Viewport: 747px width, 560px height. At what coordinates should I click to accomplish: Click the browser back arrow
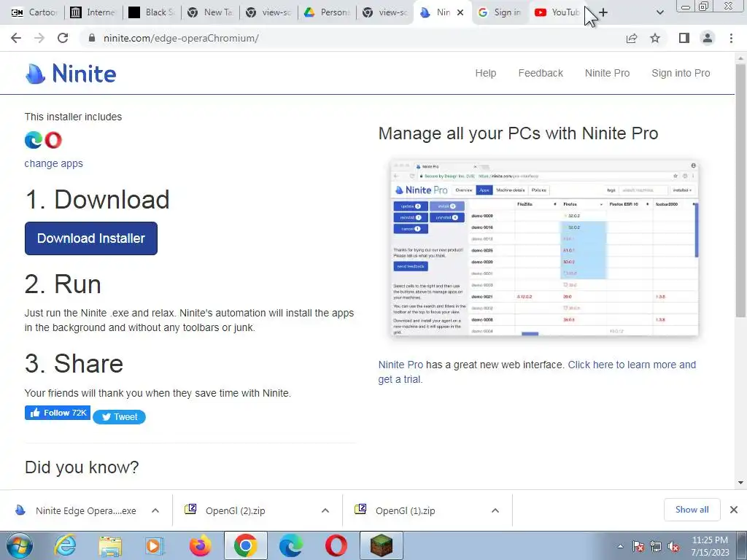[x=16, y=38]
